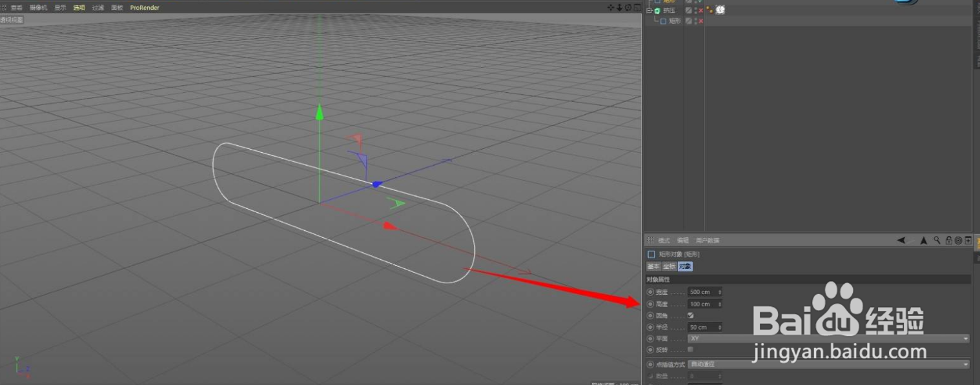This screenshot has height=385, width=980.
Task: Toggle visibility dots of 挤压 object
Action: tap(695, 11)
